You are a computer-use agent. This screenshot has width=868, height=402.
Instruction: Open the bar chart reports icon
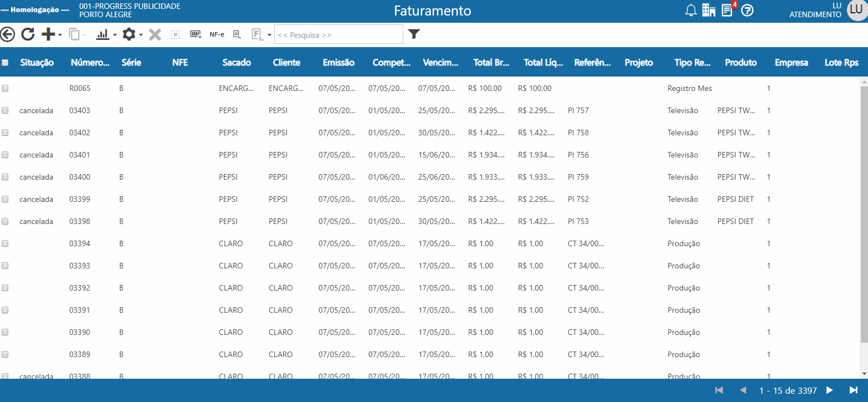pyautogui.click(x=102, y=34)
